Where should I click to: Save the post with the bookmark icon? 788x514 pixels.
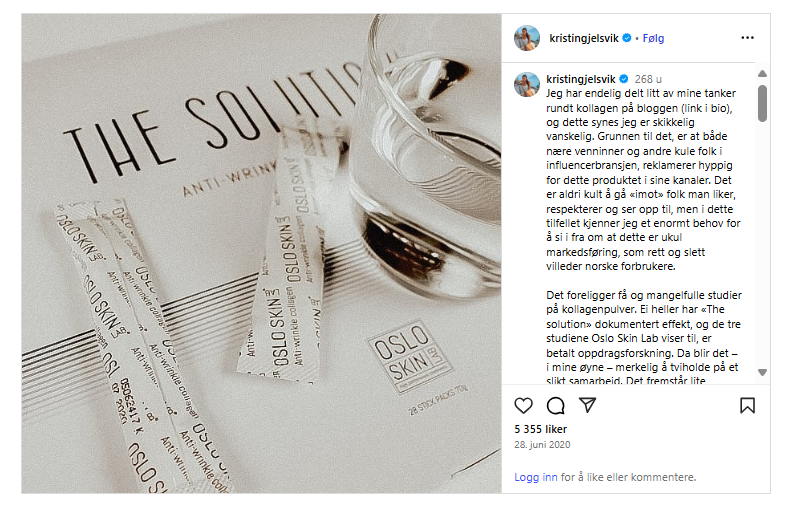click(747, 405)
